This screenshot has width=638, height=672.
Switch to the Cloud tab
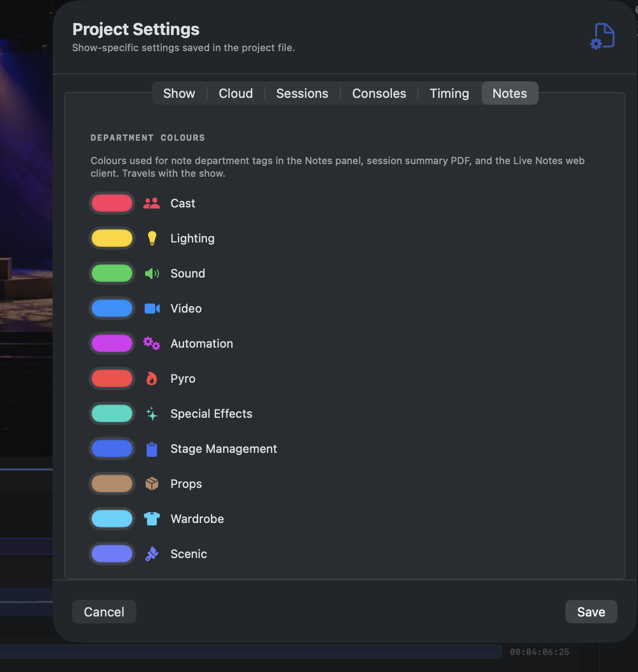pyautogui.click(x=236, y=93)
